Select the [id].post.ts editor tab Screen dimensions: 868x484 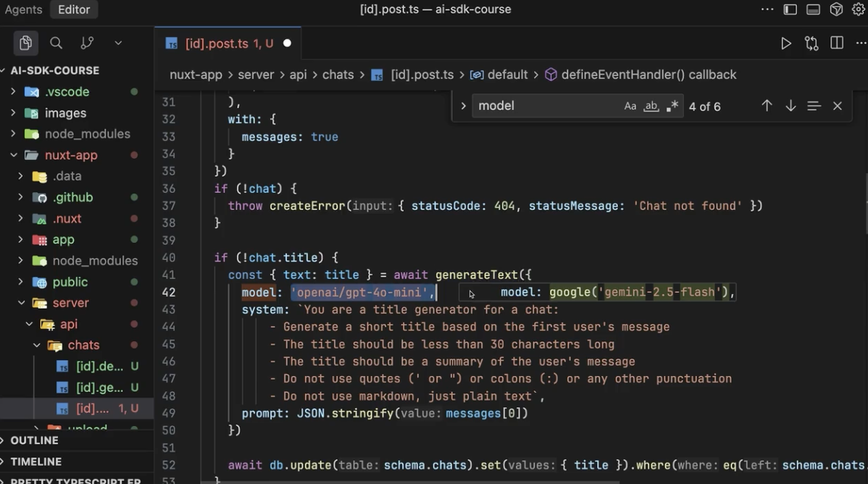tap(229, 43)
